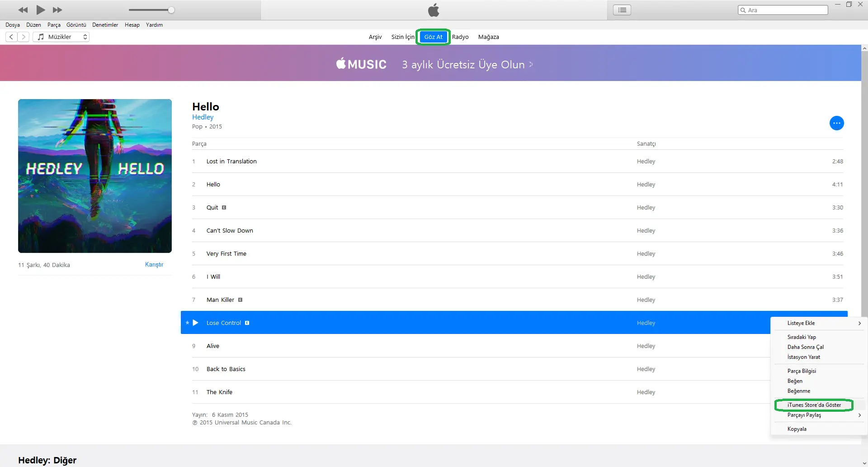Go back with the left navigation arrow
The width and height of the screenshot is (868, 467).
click(x=11, y=37)
